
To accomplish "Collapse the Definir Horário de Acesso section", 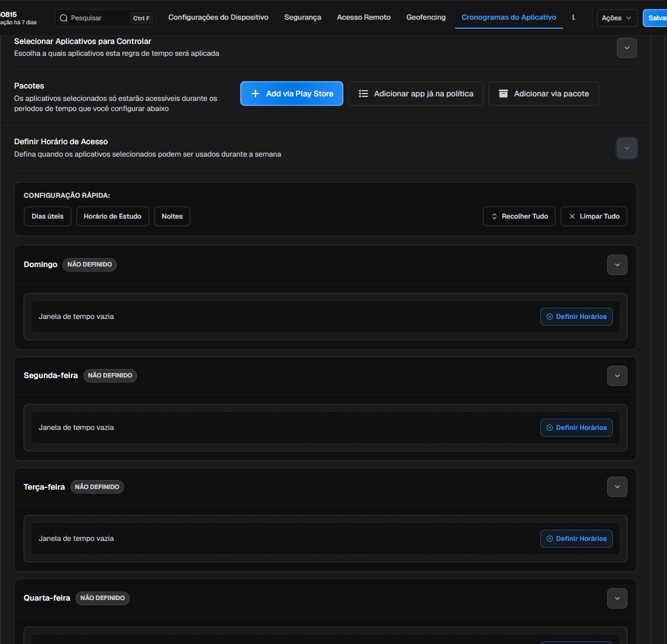I will 626,148.
